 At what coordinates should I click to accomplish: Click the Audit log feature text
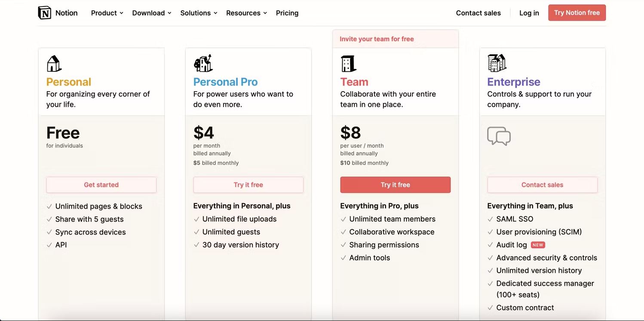pyautogui.click(x=512, y=245)
